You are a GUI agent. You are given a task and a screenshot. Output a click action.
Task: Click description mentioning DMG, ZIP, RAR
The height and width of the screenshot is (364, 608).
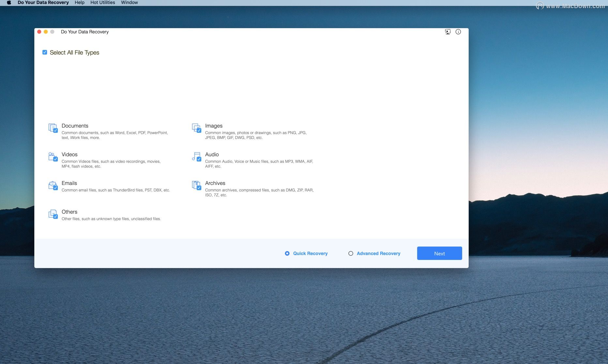click(259, 193)
